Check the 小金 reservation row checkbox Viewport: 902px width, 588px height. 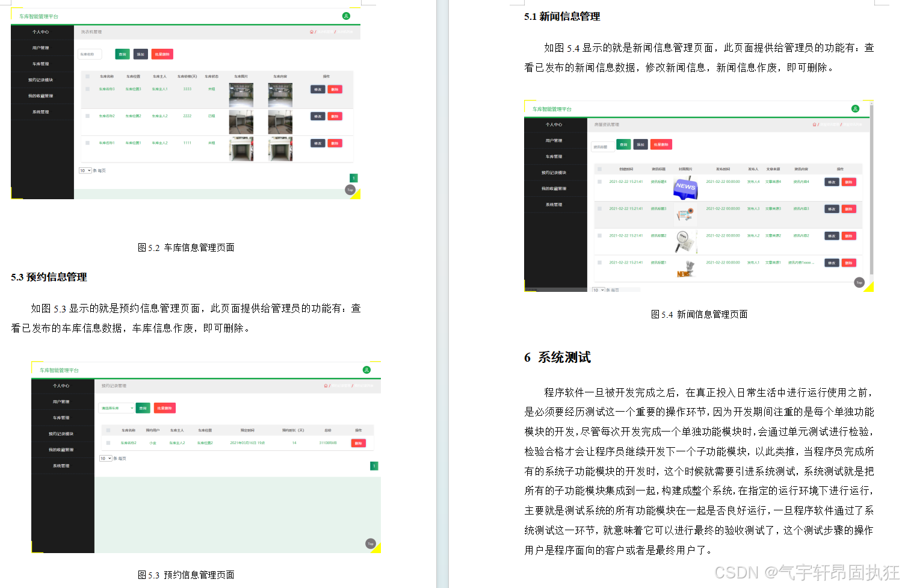[x=108, y=443]
